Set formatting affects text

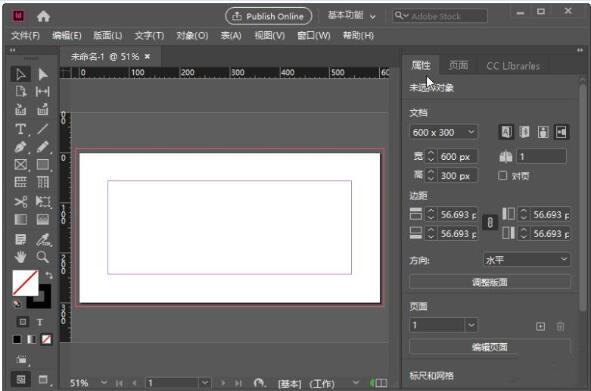[x=40, y=322]
